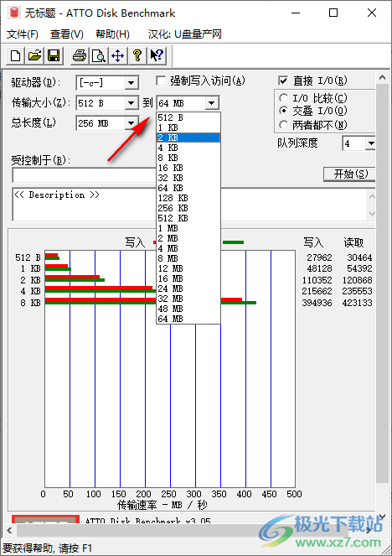Click the 27962 write value for 512 B
The height and width of the screenshot is (556, 392).
tap(319, 257)
